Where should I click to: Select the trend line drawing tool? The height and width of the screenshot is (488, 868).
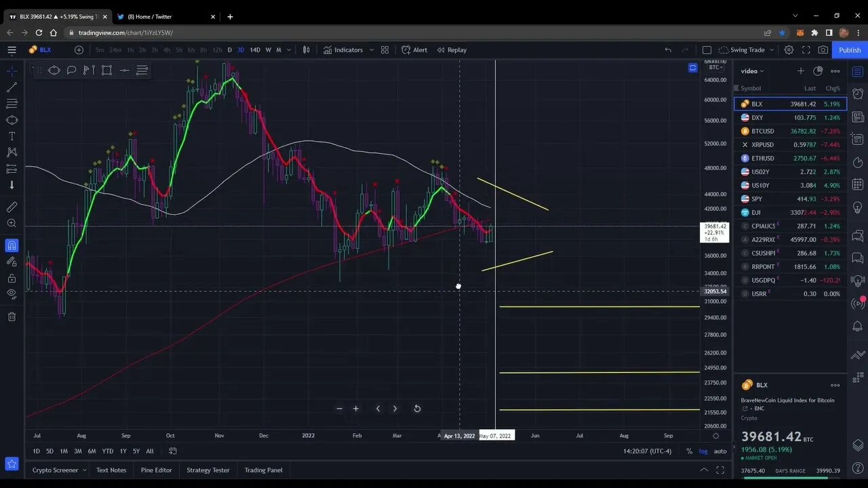coord(12,87)
